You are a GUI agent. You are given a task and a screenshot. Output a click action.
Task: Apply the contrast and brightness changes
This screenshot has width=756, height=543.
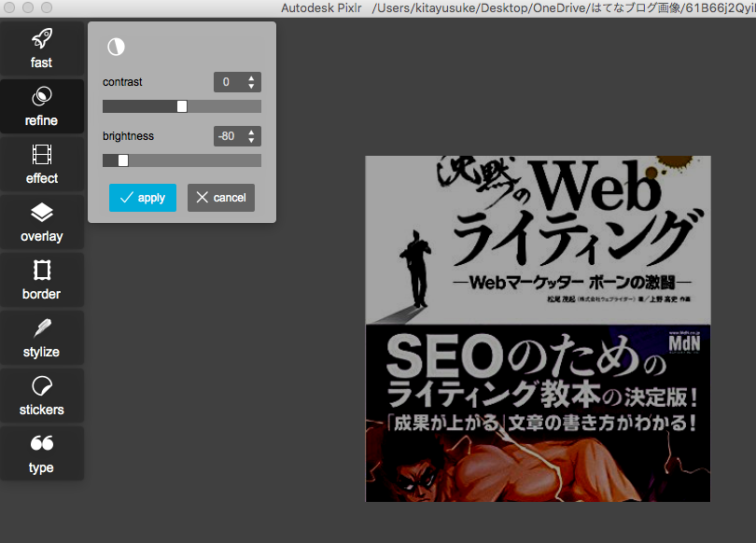coord(143,198)
